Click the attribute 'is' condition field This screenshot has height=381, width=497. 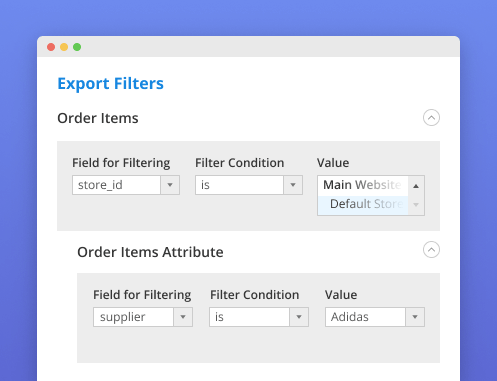click(x=259, y=317)
